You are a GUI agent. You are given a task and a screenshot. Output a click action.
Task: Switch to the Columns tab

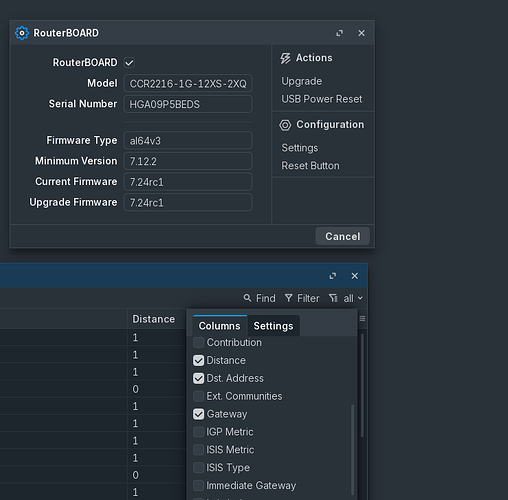pyautogui.click(x=220, y=326)
